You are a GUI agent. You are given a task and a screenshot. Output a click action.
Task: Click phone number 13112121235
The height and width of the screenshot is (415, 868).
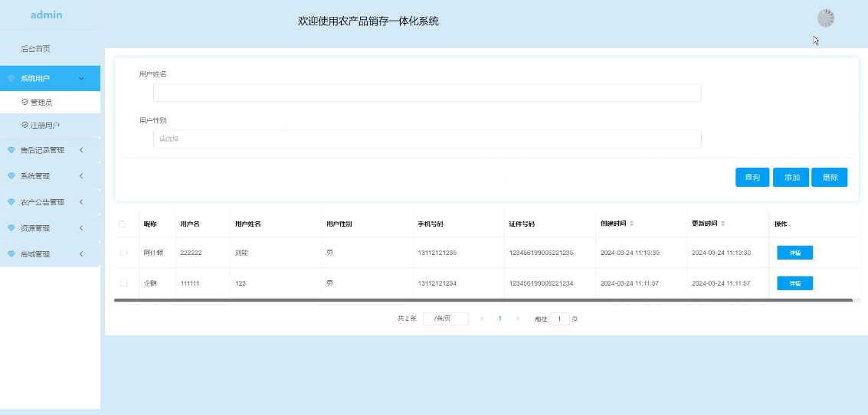coord(437,253)
